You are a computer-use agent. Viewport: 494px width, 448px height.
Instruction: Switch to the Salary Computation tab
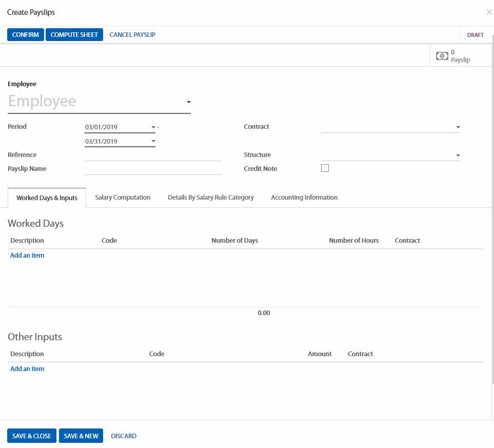[123, 198]
